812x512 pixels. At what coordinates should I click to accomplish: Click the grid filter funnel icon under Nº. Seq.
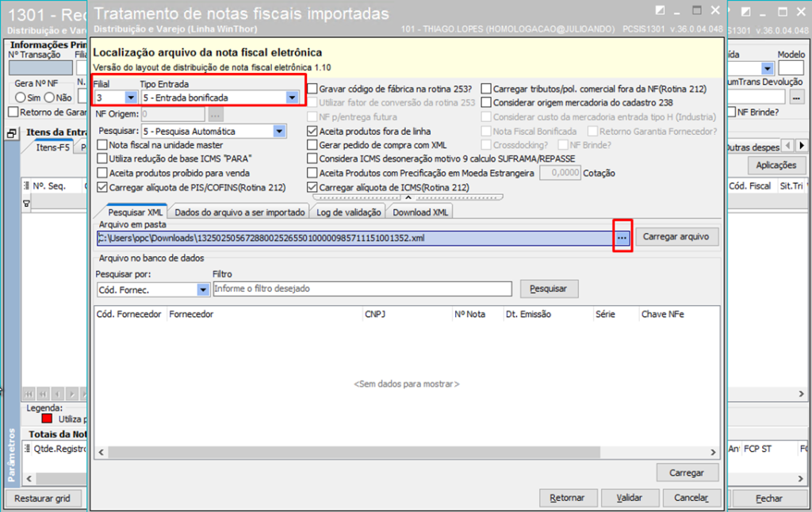coord(26,204)
